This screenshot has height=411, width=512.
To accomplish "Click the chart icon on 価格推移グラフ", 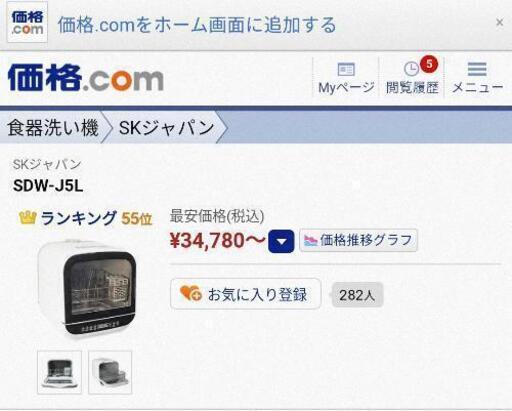I will 310,240.
